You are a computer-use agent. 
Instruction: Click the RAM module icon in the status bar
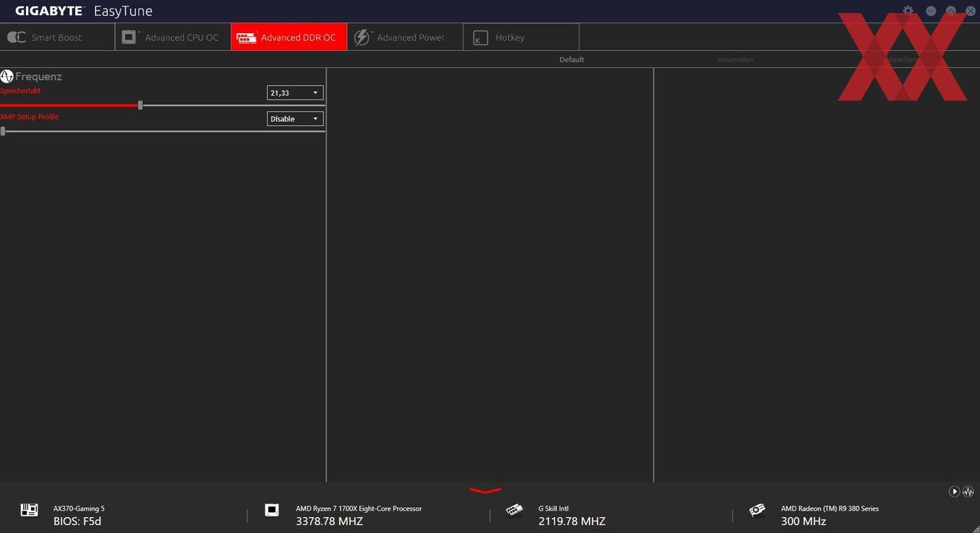click(x=514, y=510)
